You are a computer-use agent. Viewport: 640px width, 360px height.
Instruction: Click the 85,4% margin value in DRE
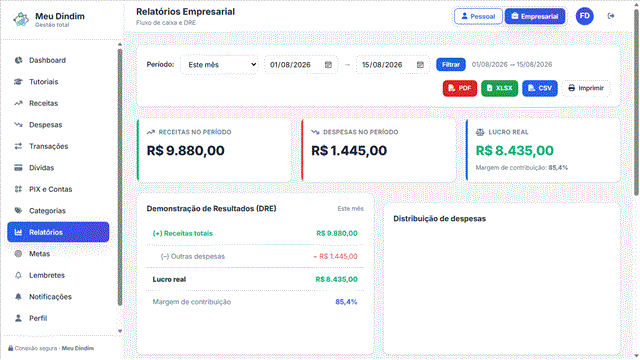tap(346, 302)
